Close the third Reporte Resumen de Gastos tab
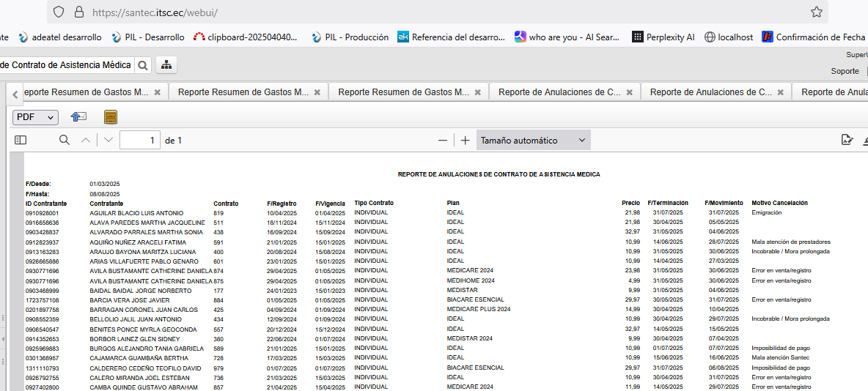The width and height of the screenshot is (868, 391). coord(477,93)
